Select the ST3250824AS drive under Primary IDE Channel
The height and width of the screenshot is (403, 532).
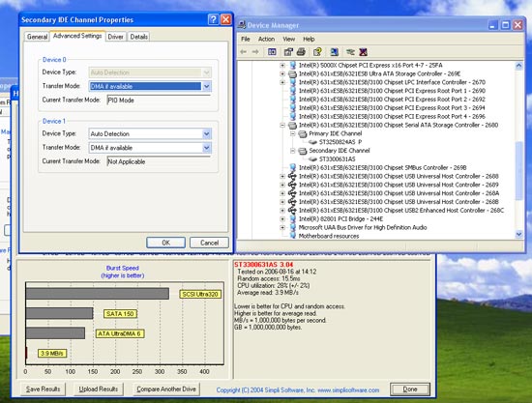[340, 142]
